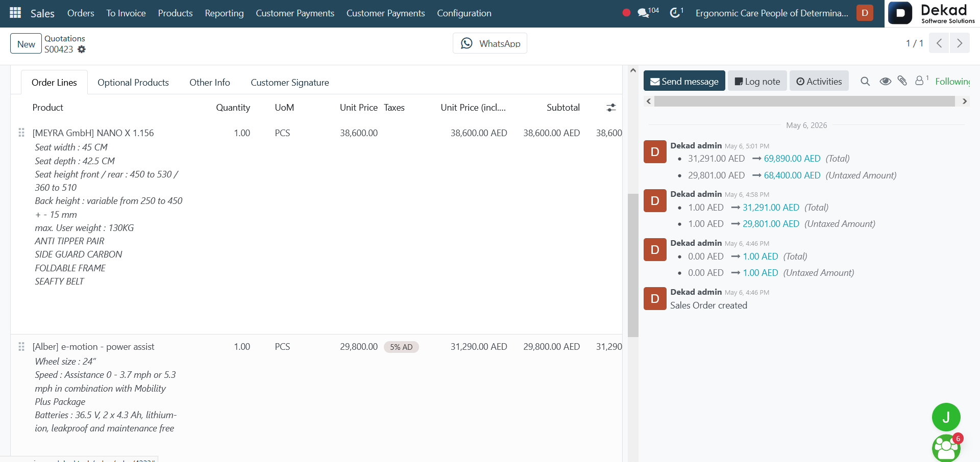Open the Quotations breadcrumb link
Viewport: 980px width, 462px height.
coord(65,38)
